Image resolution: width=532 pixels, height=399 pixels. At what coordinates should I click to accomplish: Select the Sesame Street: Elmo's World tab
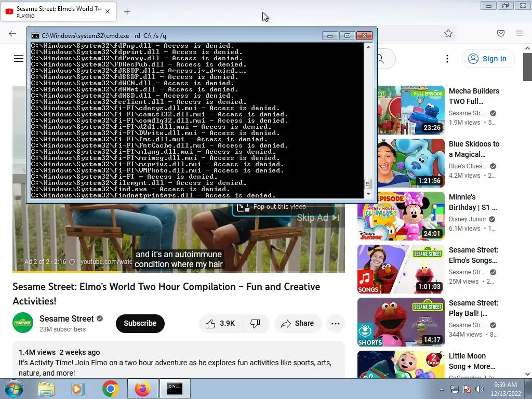[58, 11]
